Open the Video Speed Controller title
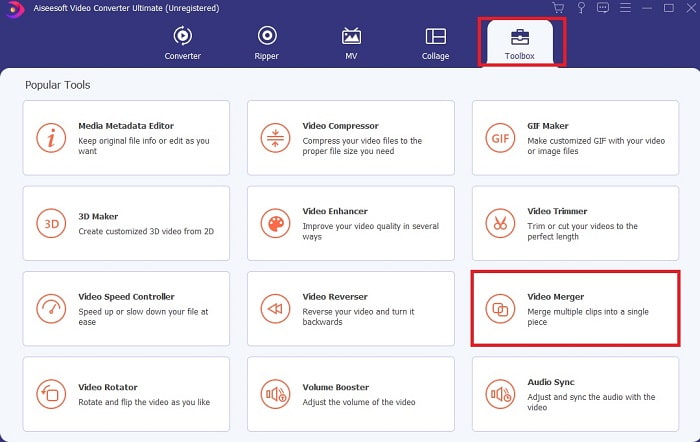 point(126,297)
